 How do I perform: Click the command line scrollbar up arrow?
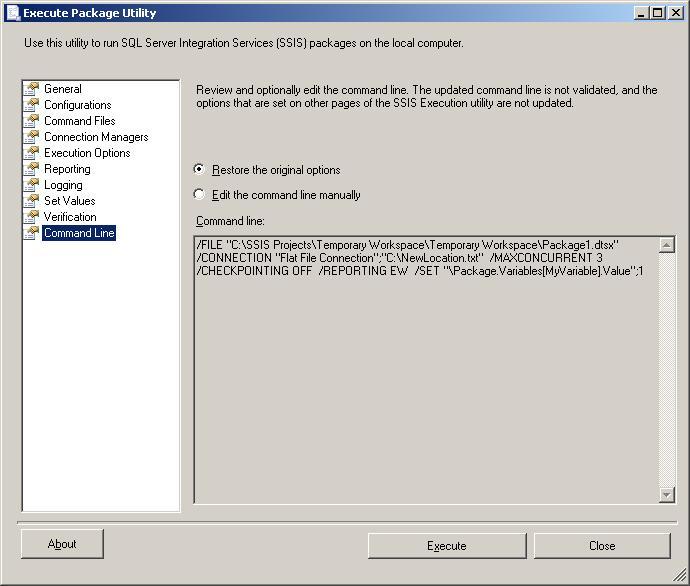click(667, 245)
